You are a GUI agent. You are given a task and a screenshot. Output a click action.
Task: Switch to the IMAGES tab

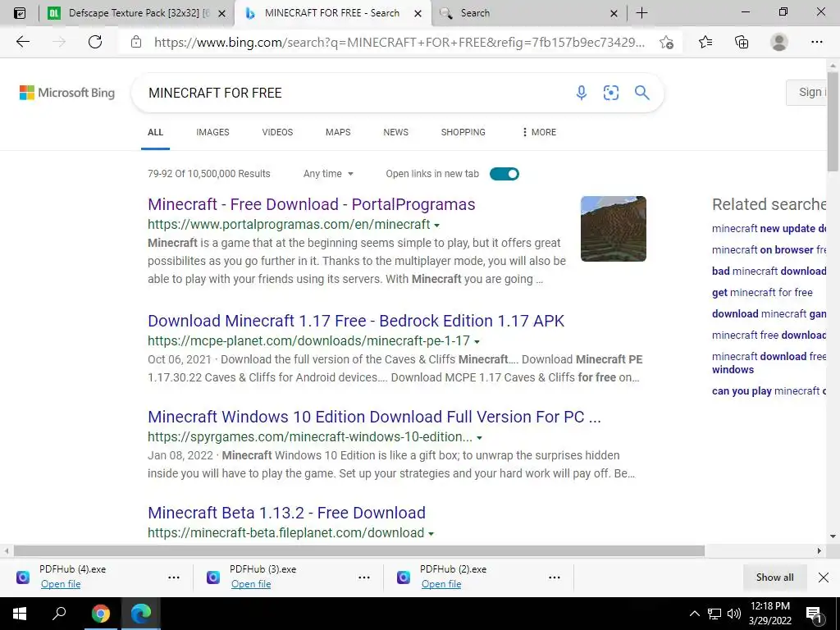tap(212, 132)
